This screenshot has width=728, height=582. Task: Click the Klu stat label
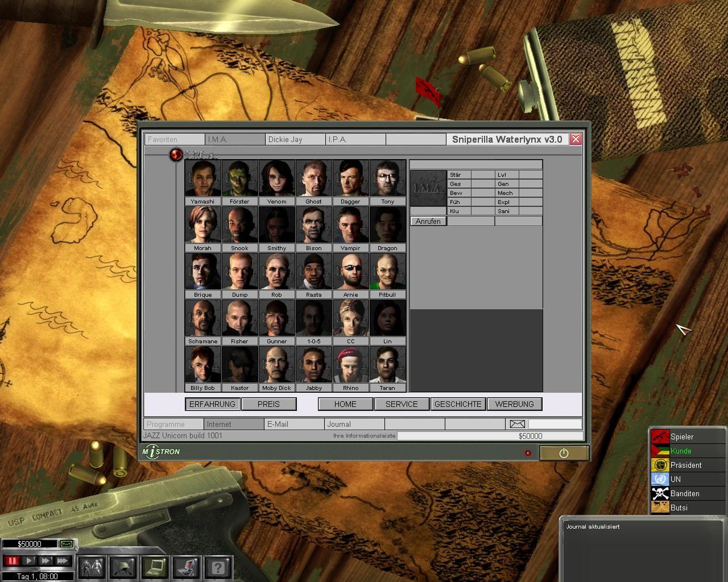click(454, 211)
